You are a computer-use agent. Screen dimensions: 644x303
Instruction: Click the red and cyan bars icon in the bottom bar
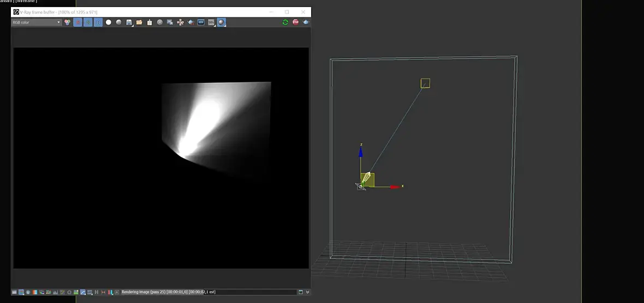110,292
